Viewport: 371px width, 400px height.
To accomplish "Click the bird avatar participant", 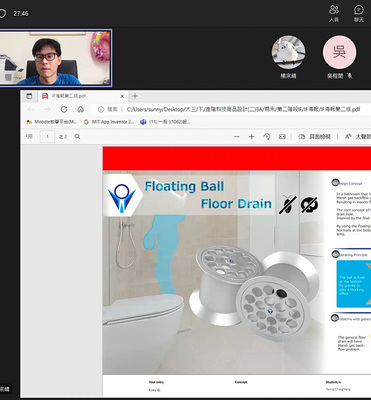I will tap(288, 52).
